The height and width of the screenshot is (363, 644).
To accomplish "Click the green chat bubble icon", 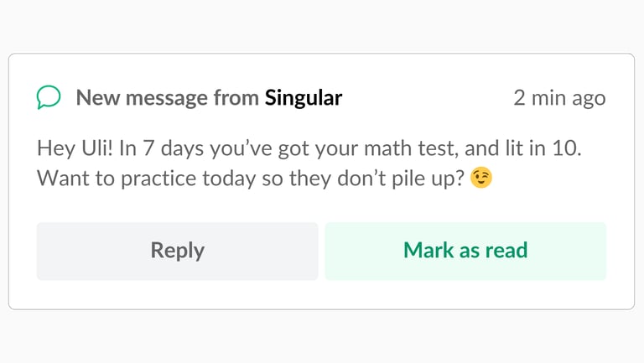I will [49, 97].
